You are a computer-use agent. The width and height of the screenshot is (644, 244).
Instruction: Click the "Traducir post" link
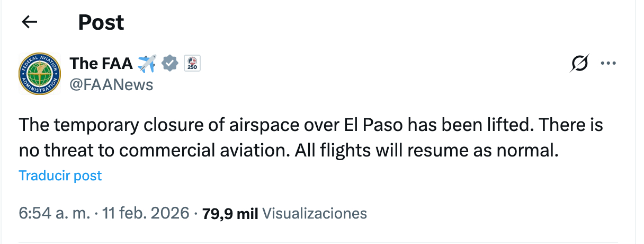click(60, 176)
